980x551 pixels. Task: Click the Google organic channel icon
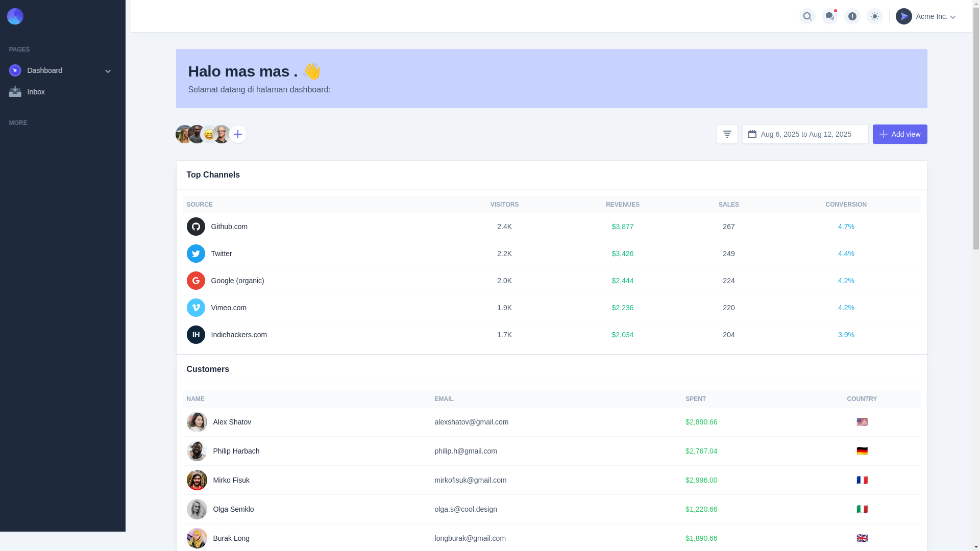195,281
